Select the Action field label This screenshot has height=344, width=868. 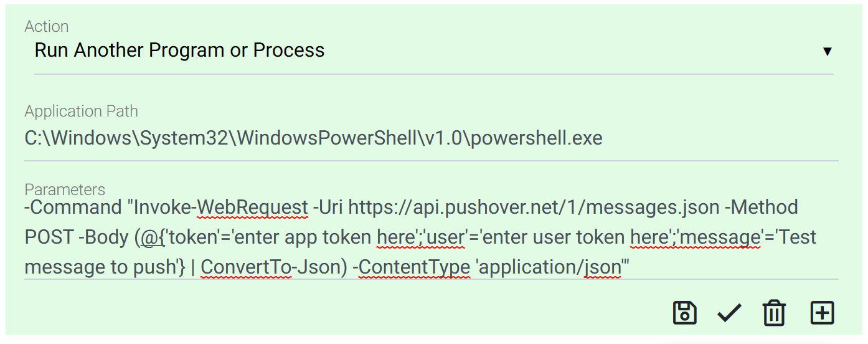pos(47,26)
